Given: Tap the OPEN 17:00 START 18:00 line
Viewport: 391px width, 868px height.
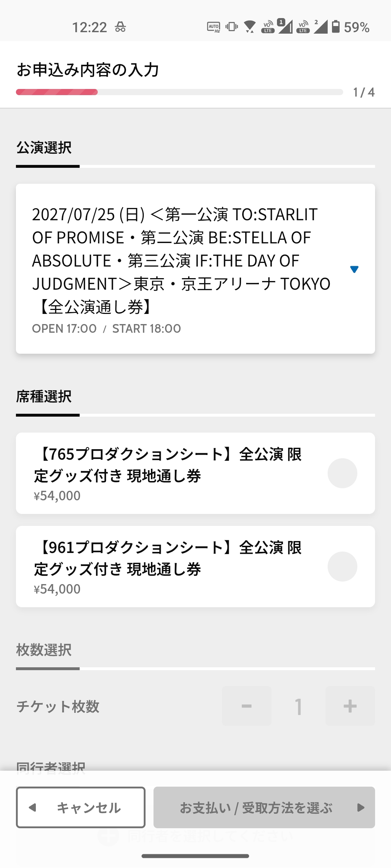Looking at the screenshot, I should click(106, 328).
